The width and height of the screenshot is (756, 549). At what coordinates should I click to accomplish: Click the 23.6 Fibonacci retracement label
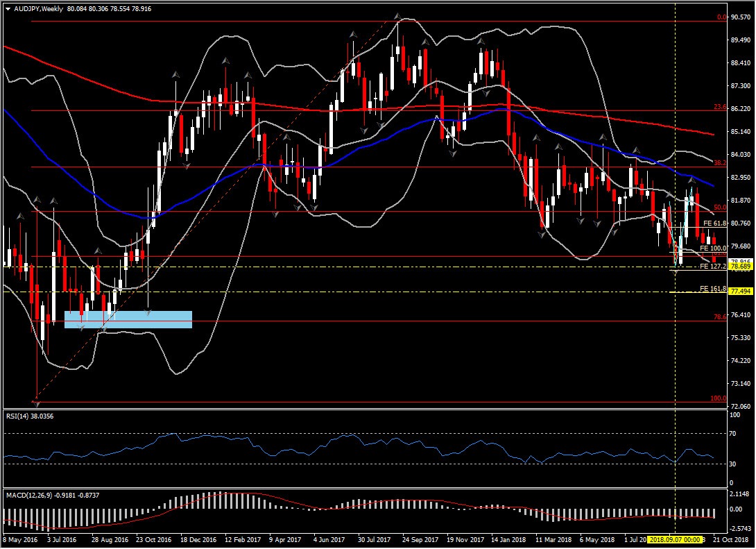[719, 108]
